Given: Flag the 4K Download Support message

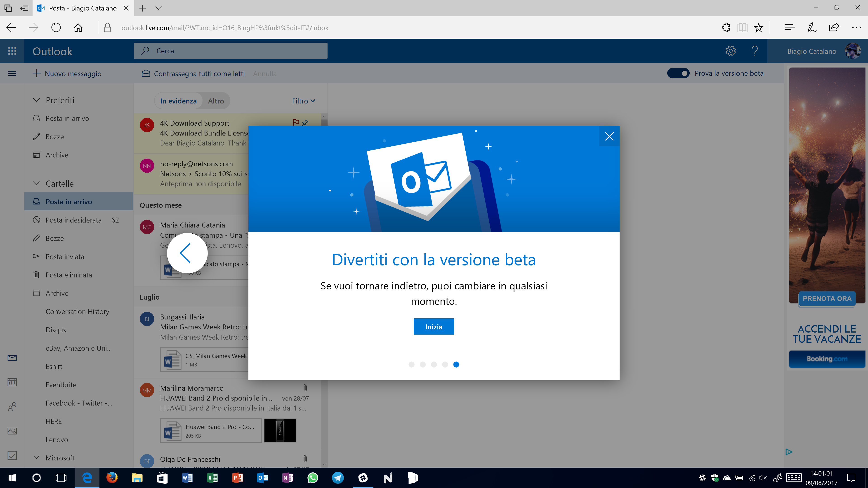Looking at the screenshot, I should point(296,123).
